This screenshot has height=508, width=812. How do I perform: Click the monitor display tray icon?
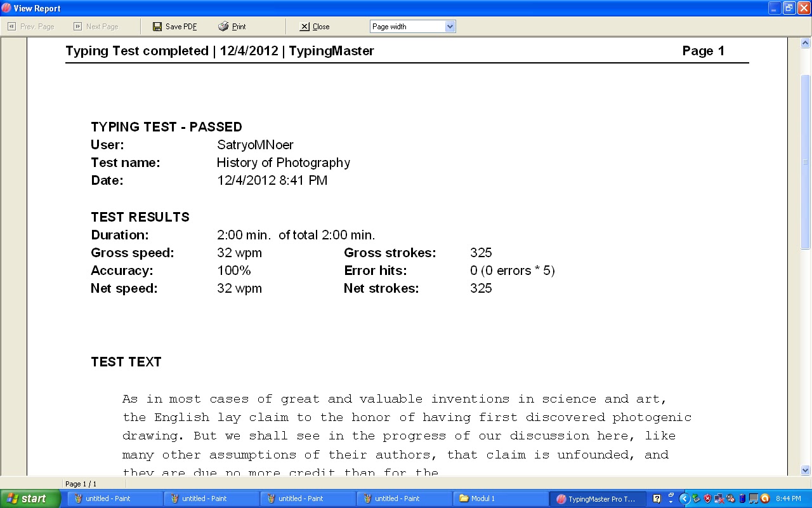click(754, 498)
